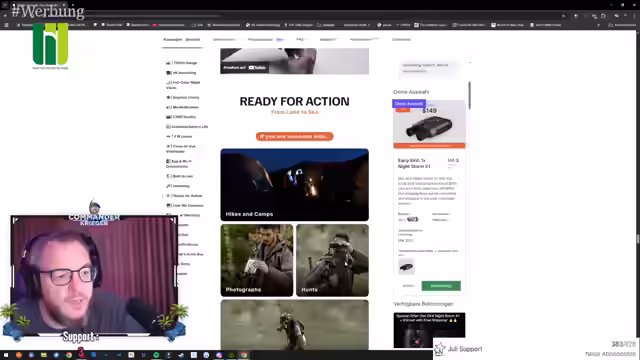Image resolution: width=640 pixels, height=360 pixels.
Task: Open the 'Early Bird: 1x Night Storm X1' reward title
Action: (x=414, y=163)
